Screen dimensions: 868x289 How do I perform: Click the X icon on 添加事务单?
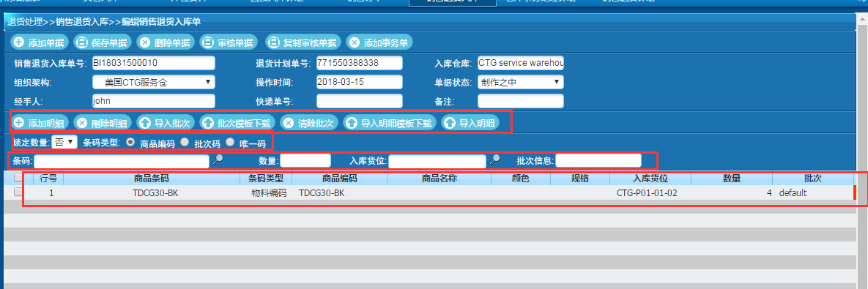pos(355,42)
